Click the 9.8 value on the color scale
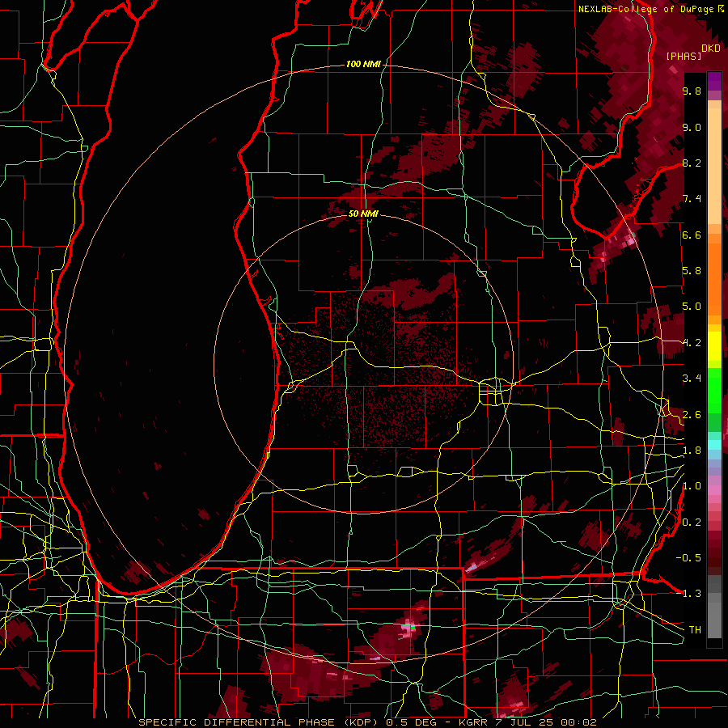 (x=692, y=91)
